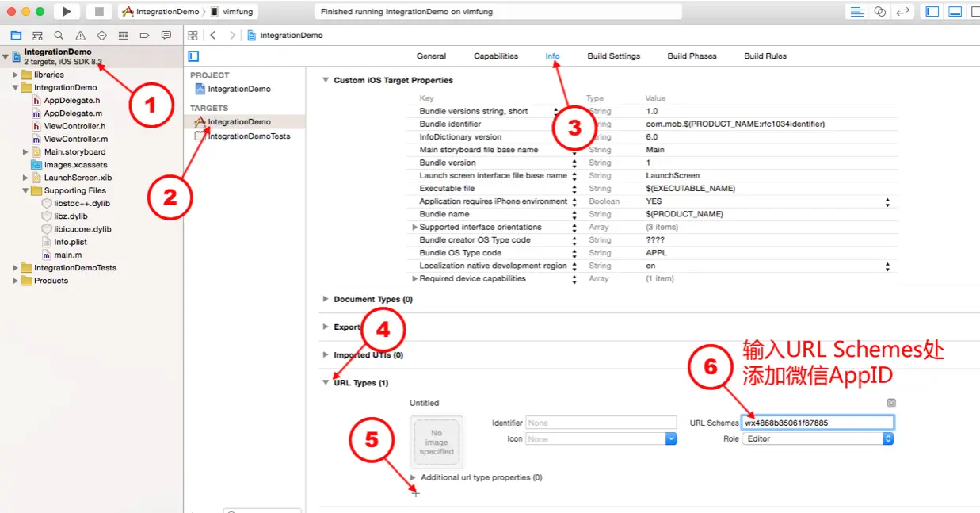Show the Version editor
Viewport: 980px width, 513px height.
click(x=902, y=11)
